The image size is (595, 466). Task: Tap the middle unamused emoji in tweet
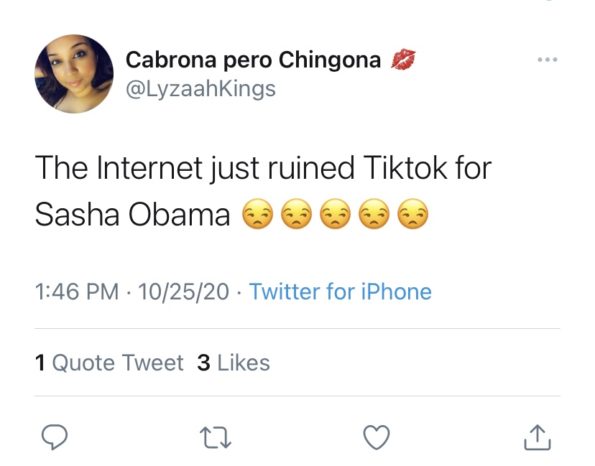335,214
